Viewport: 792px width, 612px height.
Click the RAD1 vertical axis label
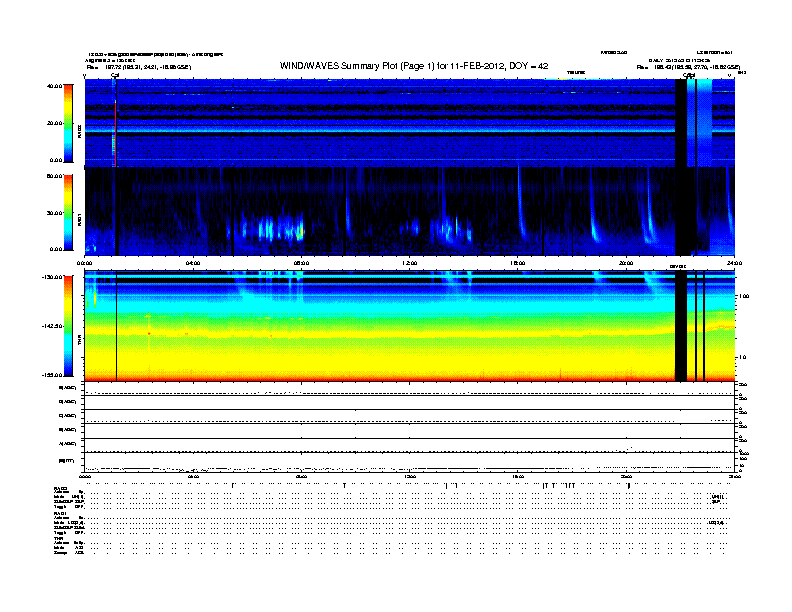point(79,220)
